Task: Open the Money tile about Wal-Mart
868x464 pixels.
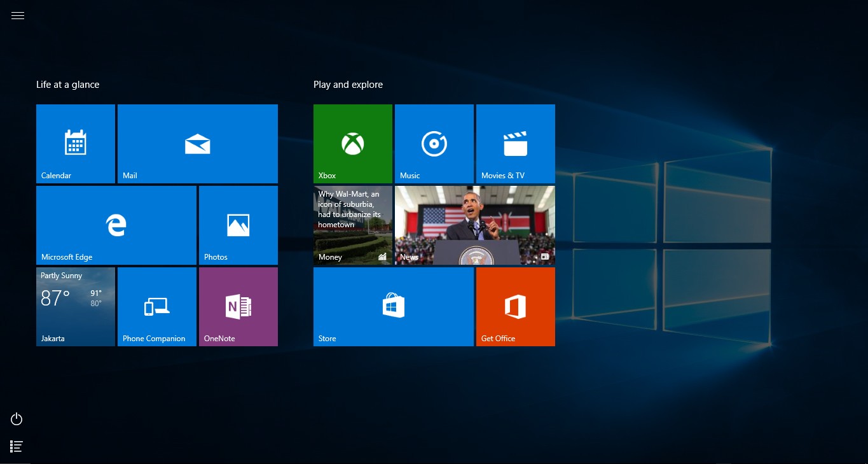Action: 352,225
